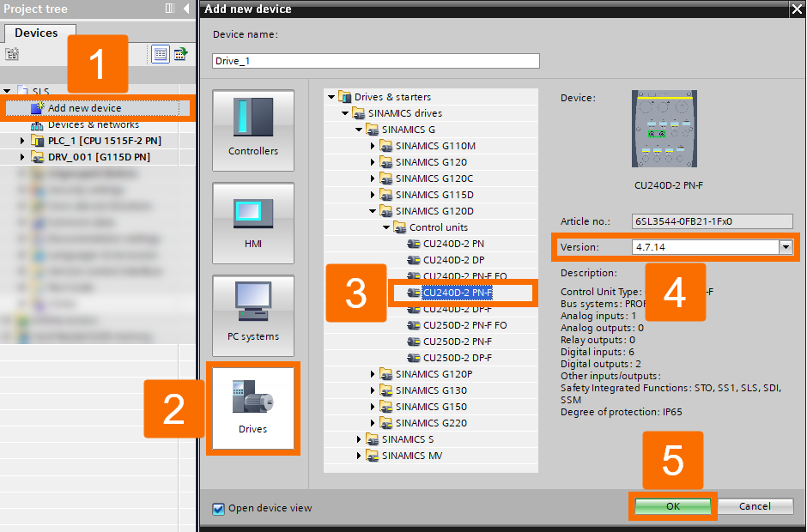Click the CU250D-2 DP-F drive icon
Screen dimensions: 807x532
414,358
